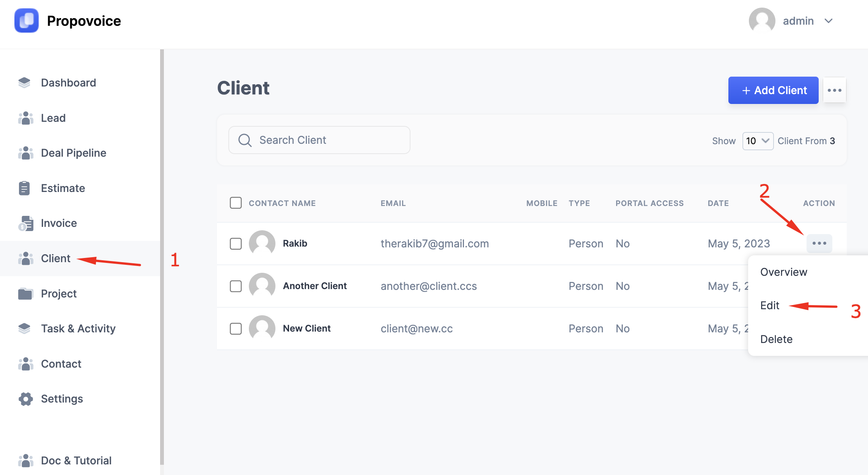868x475 pixels.
Task: Click Rakib's avatar thumbnail
Action: (x=262, y=243)
